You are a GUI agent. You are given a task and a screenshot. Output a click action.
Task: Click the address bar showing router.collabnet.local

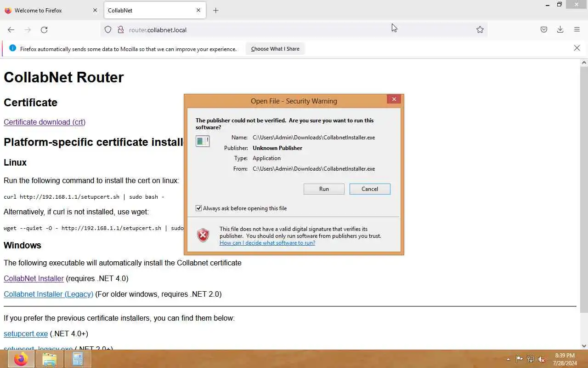[294, 30]
